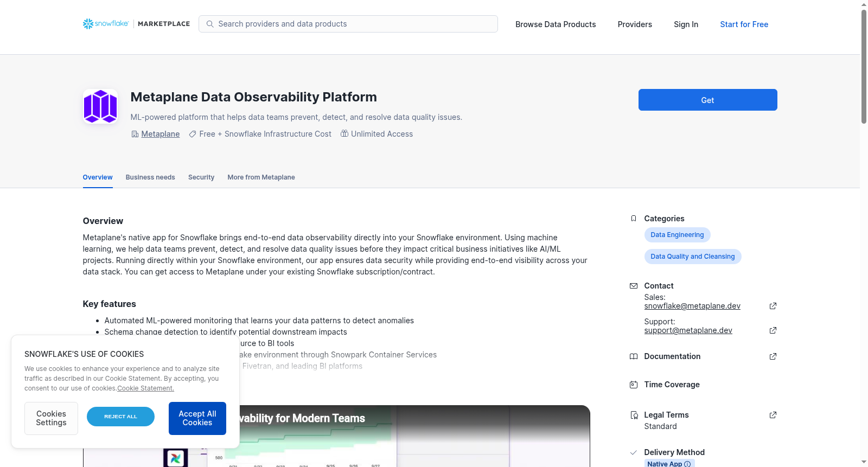868x467 pixels.
Task: Select the Data Engineering category tag
Action: 678,235
